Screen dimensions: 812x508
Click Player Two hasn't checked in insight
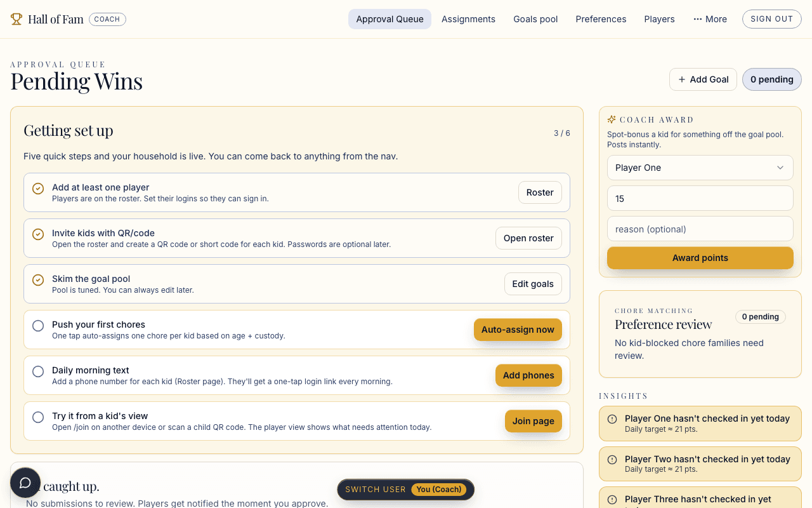pos(700,464)
